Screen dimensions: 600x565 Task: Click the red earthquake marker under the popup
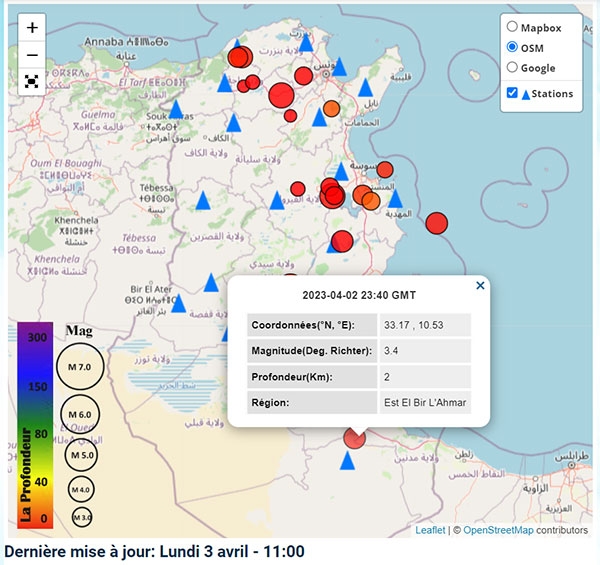pyautogui.click(x=354, y=438)
